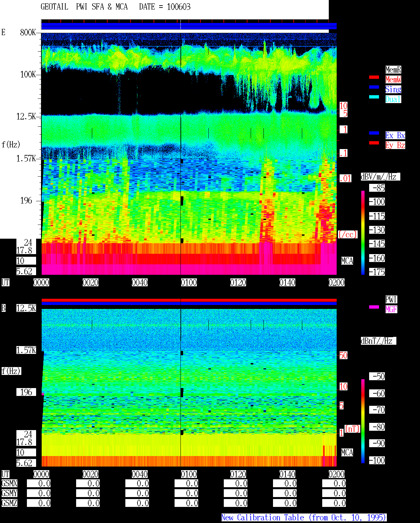
Task: Click the Ey Bz legend label
Action: click(395, 145)
